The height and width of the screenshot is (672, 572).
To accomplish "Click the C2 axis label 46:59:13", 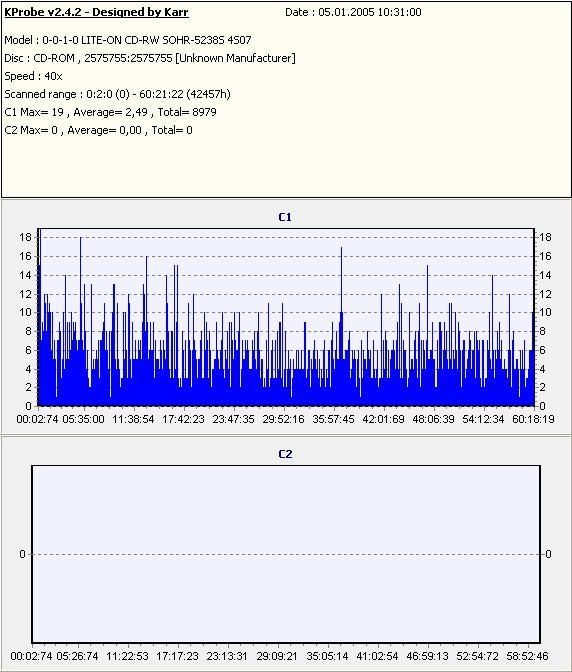I will click(428, 656).
